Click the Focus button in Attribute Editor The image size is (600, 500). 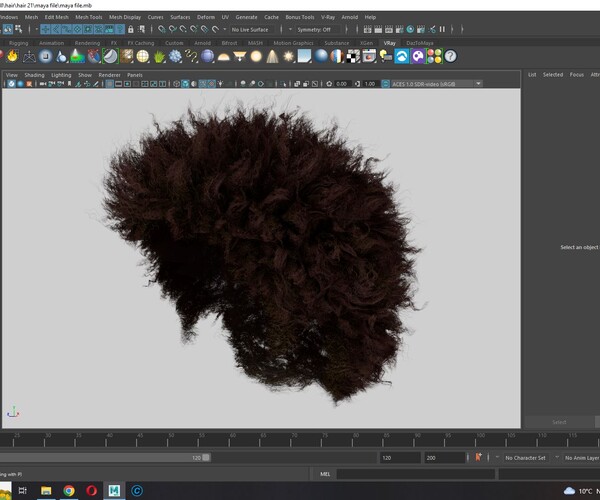577,75
